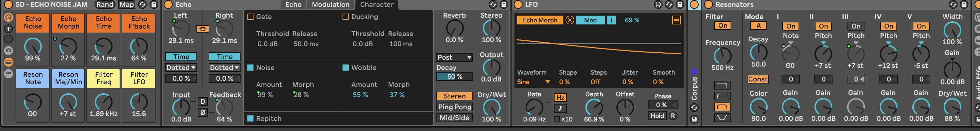
Task: Click the LFO Hold button
Action: tap(658, 116)
